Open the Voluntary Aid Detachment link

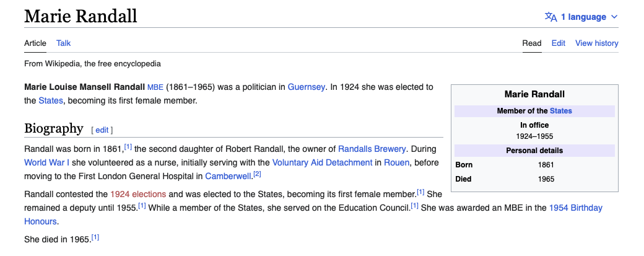tap(323, 163)
